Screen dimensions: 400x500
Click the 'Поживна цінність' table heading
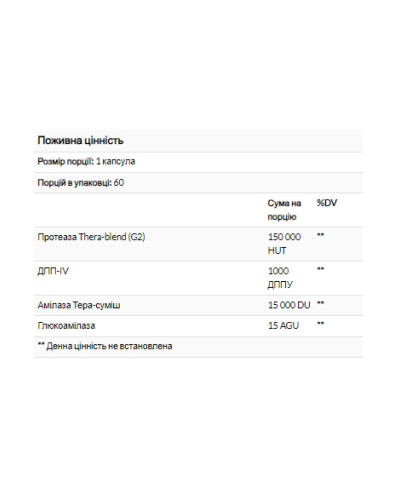pyautogui.click(x=80, y=140)
